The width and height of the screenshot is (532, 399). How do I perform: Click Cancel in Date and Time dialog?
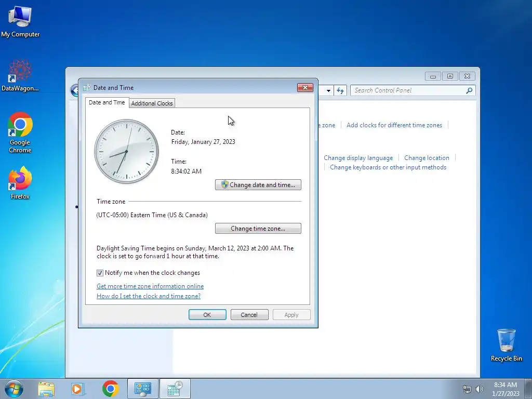click(x=249, y=314)
